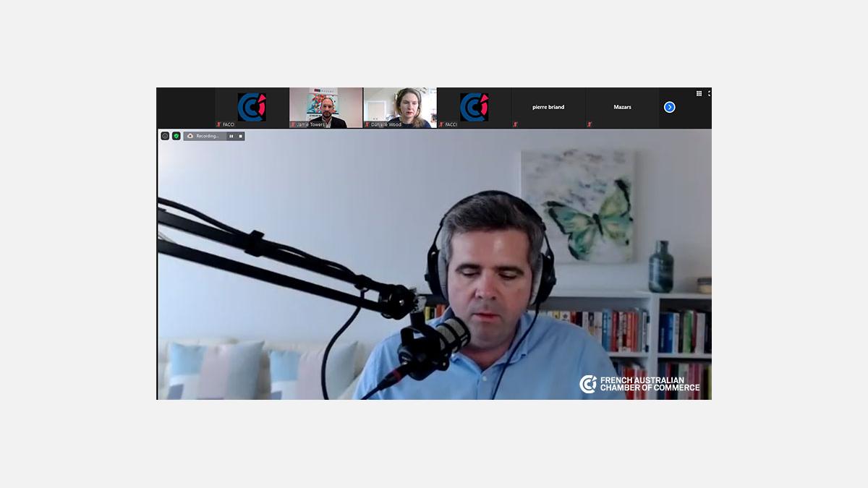The width and height of the screenshot is (868, 488).
Task: Stop the recording
Action: click(241, 136)
